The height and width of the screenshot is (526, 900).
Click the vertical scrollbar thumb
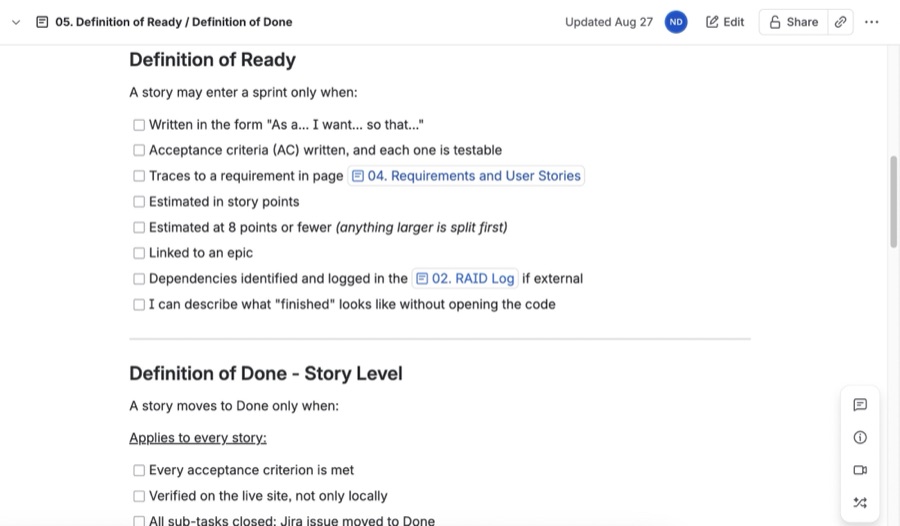[894, 201]
